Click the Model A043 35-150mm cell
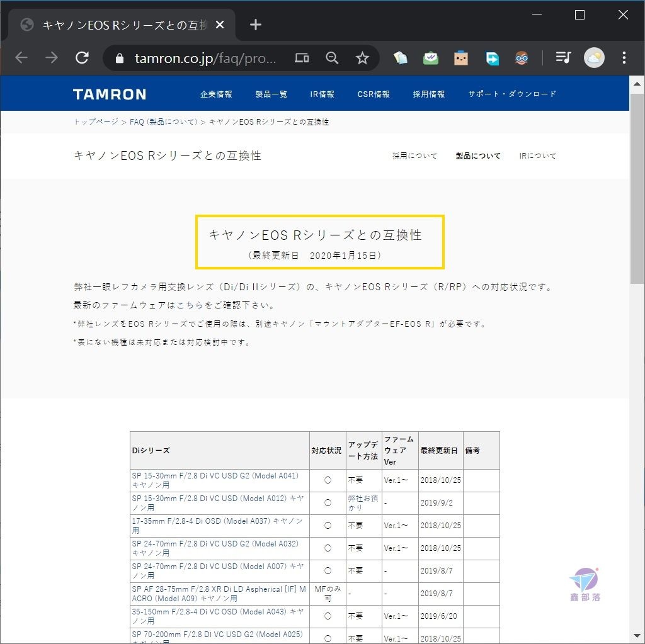 coord(220,616)
